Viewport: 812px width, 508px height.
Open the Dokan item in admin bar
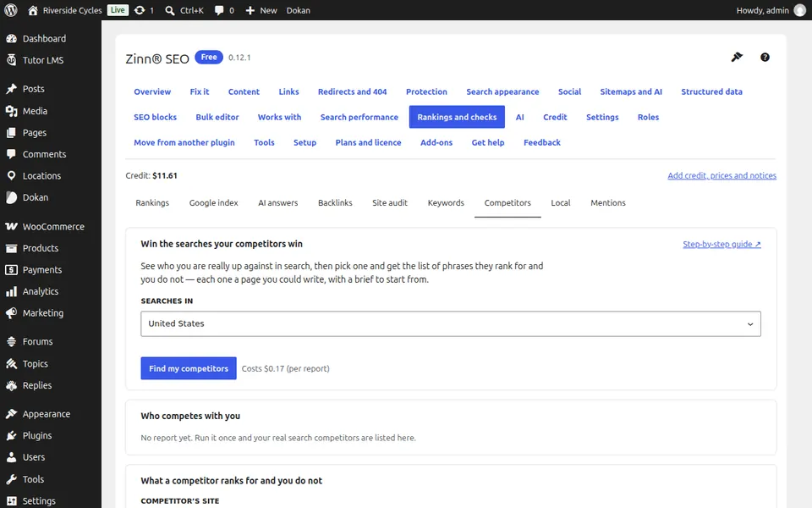[299, 10]
